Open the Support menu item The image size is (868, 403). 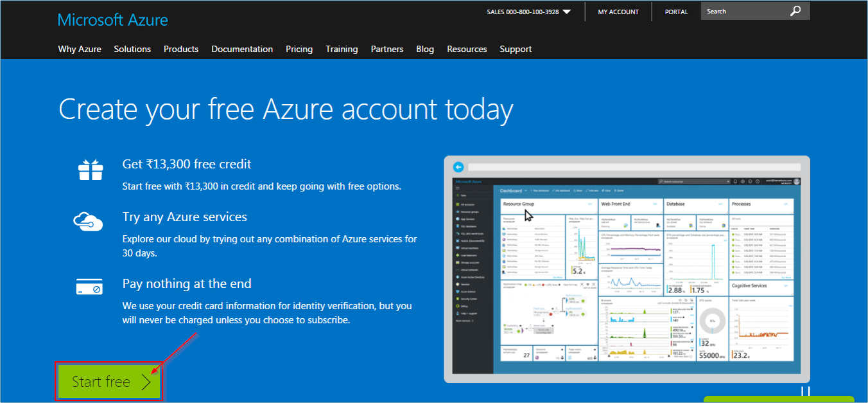(x=516, y=49)
